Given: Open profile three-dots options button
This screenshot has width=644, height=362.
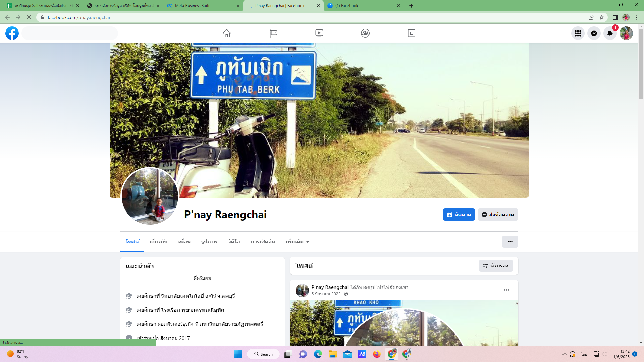Looking at the screenshot, I should [x=510, y=242].
